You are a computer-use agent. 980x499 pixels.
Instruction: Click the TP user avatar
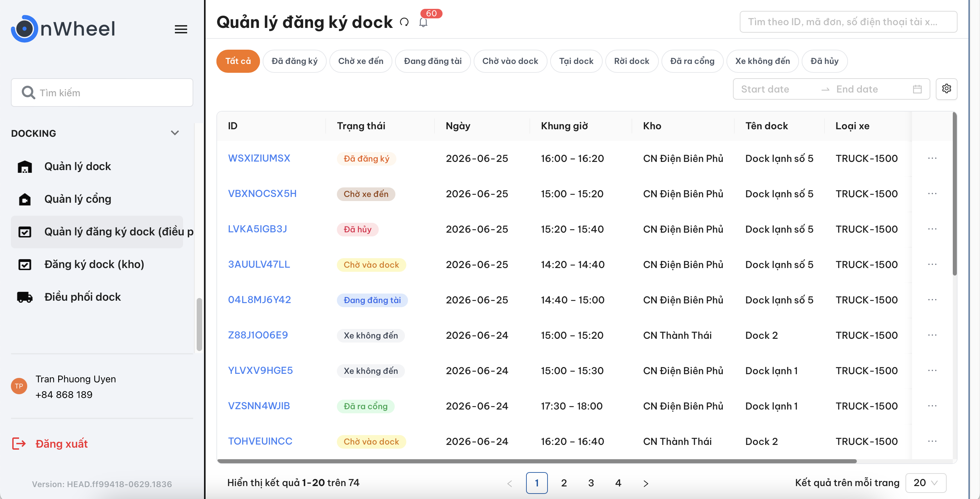point(19,386)
